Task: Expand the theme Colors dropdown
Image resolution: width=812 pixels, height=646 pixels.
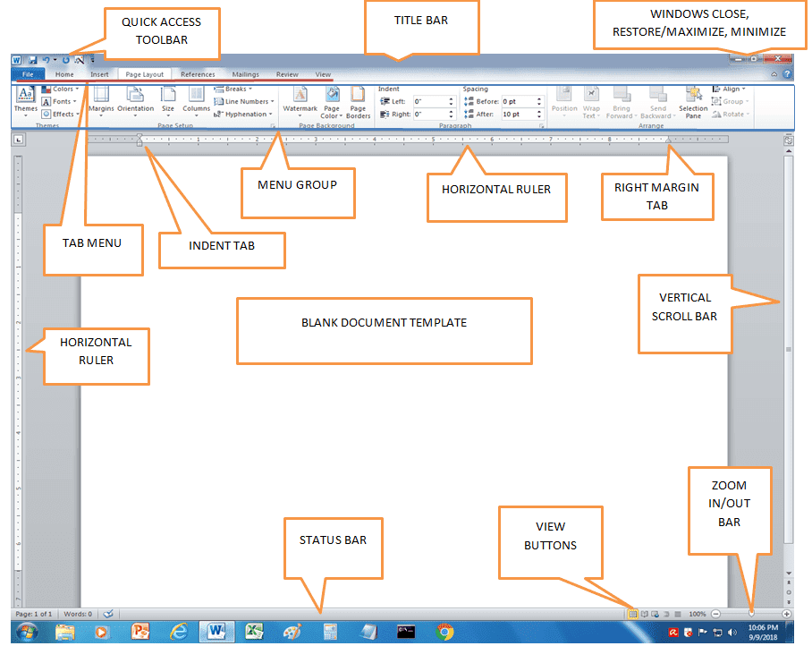Action: 60,89
